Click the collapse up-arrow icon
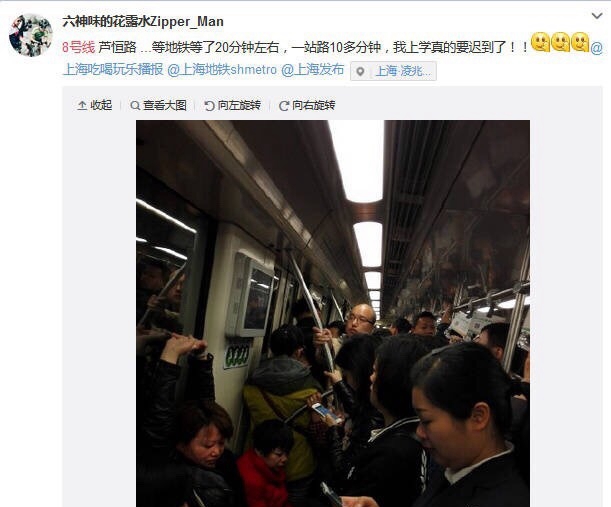611x507 pixels. coord(82,106)
